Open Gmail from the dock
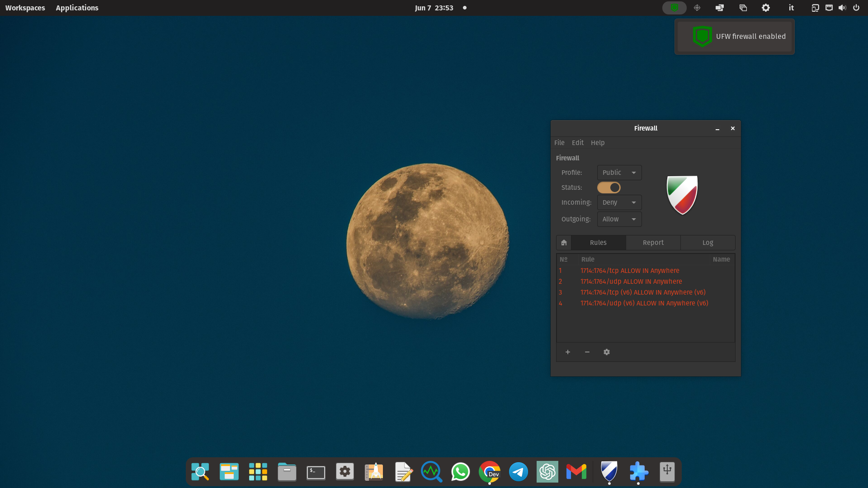The height and width of the screenshot is (488, 868). tap(576, 472)
